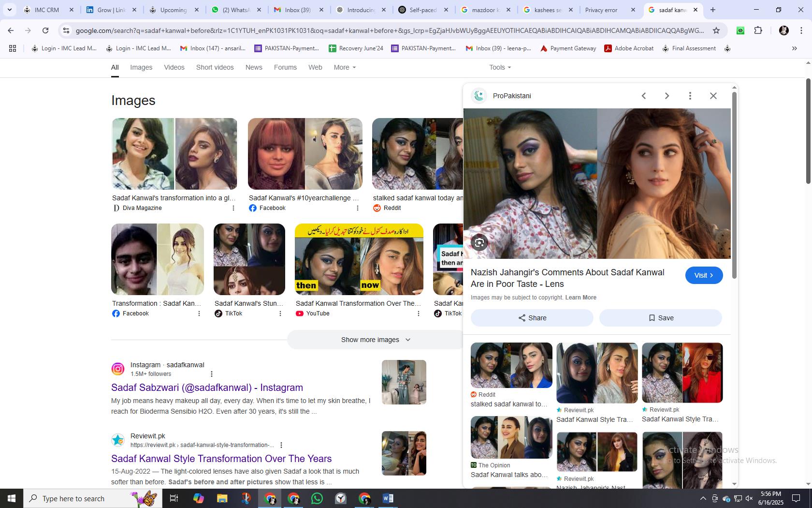This screenshot has height=508, width=812.
Task: Open the preview panel's three-dot options
Action: coord(690,96)
